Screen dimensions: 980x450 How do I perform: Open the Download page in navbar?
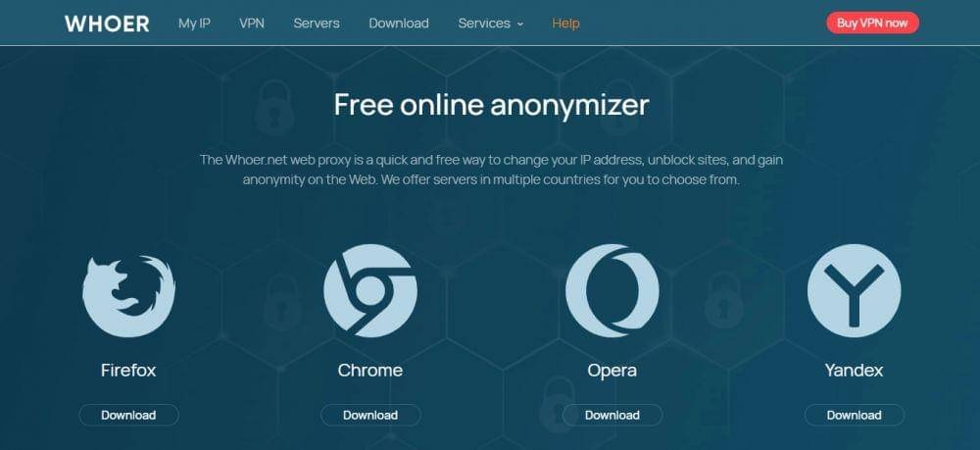[x=399, y=24]
